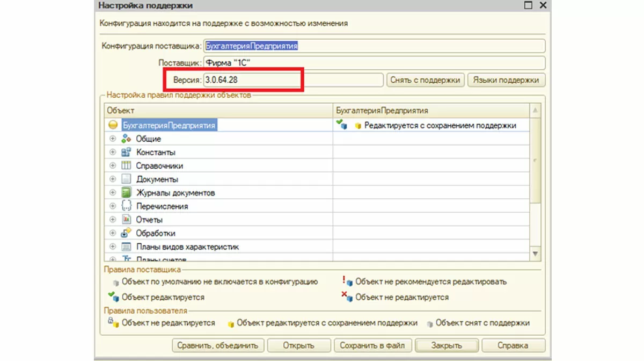Click the Версия field 3.0.64.28
644x361 pixels.
pos(293,80)
